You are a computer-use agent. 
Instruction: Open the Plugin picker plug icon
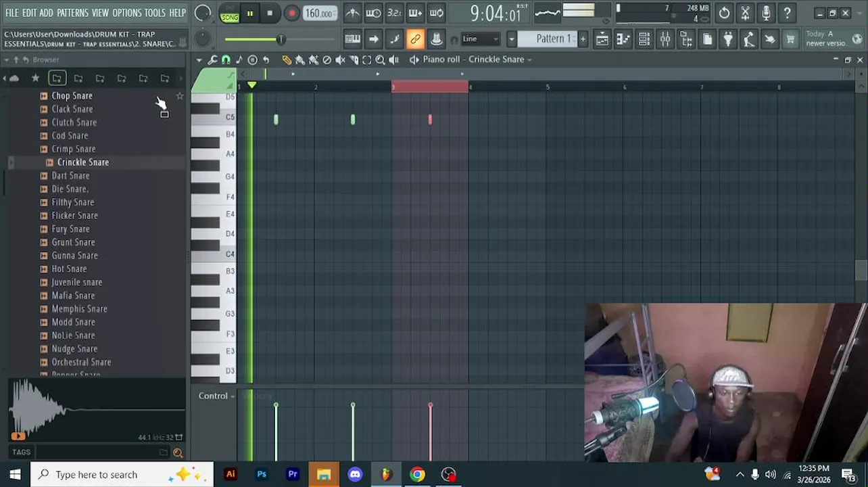[727, 39]
